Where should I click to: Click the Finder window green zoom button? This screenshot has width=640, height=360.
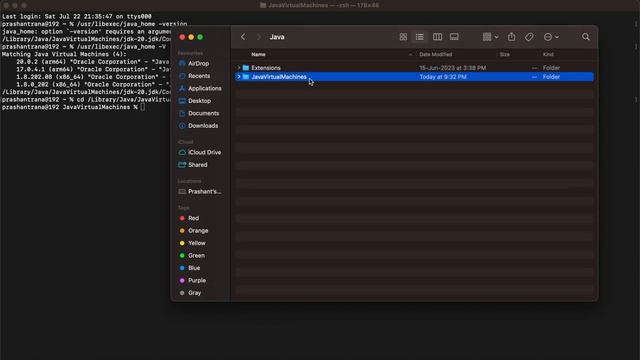[x=200, y=37]
